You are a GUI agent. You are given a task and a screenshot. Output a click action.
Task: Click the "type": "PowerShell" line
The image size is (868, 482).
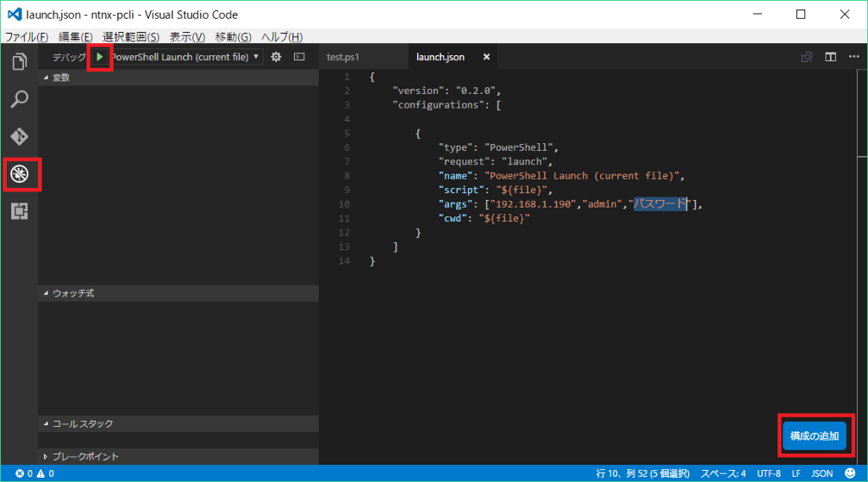pos(498,147)
